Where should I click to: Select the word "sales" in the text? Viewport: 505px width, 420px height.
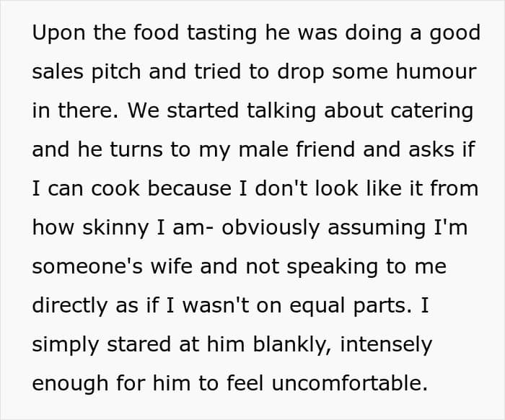tap(58, 71)
